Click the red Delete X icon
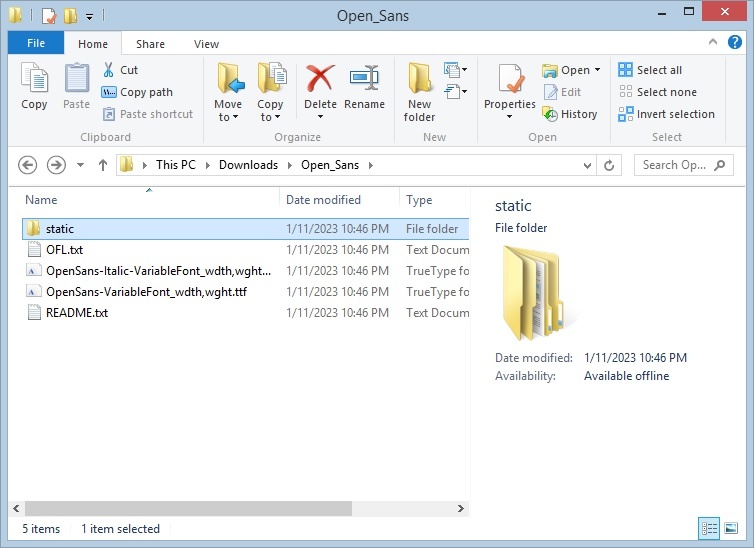This screenshot has width=754, height=548. pyautogui.click(x=320, y=78)
